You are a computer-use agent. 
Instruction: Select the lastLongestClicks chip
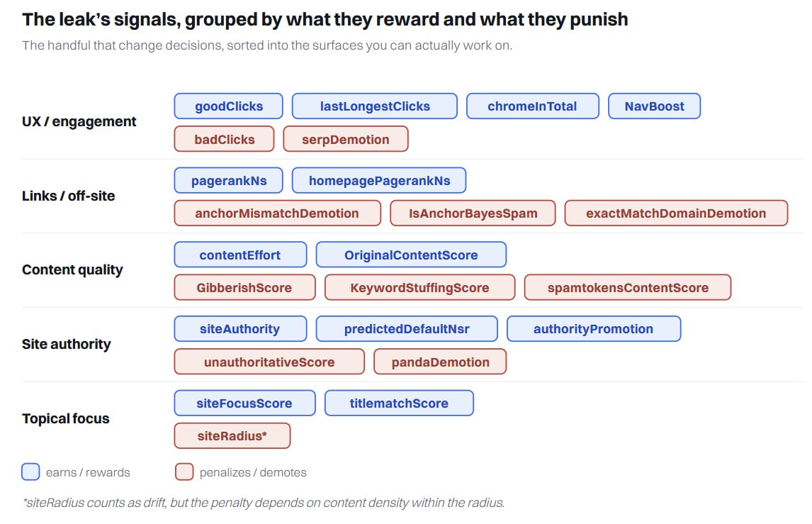pyautogui.click(x=374, y=106)
